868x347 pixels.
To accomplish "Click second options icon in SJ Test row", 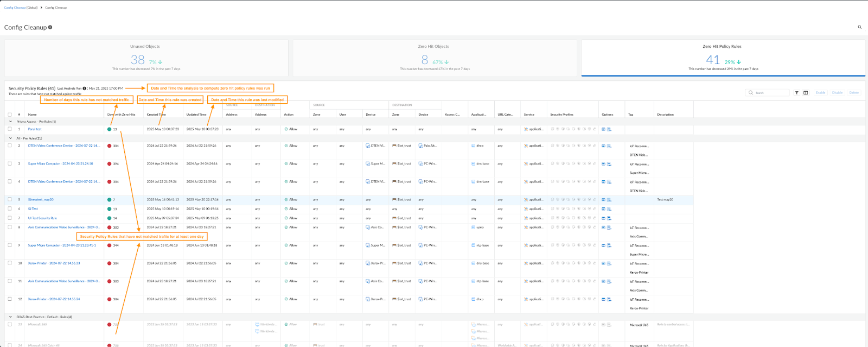I will 609,209.
